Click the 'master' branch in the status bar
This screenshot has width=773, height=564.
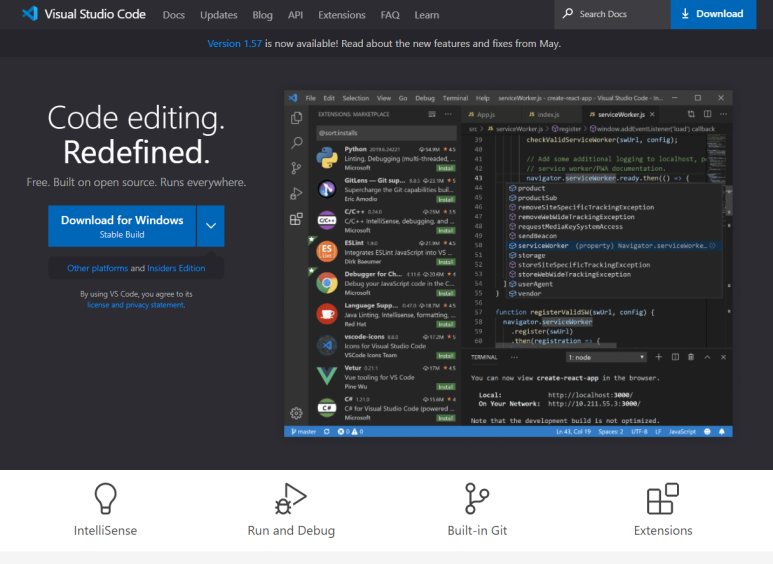click(x=303, y=431)
